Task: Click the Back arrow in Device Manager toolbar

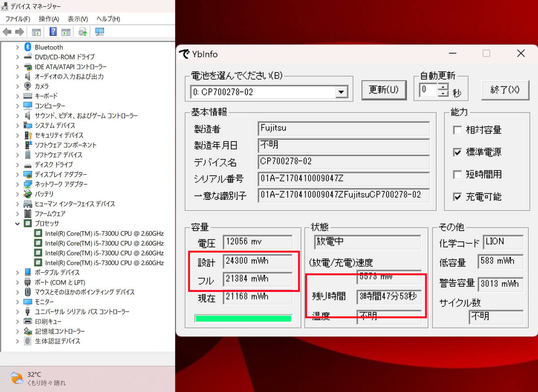Action: (x=7, y=32)
